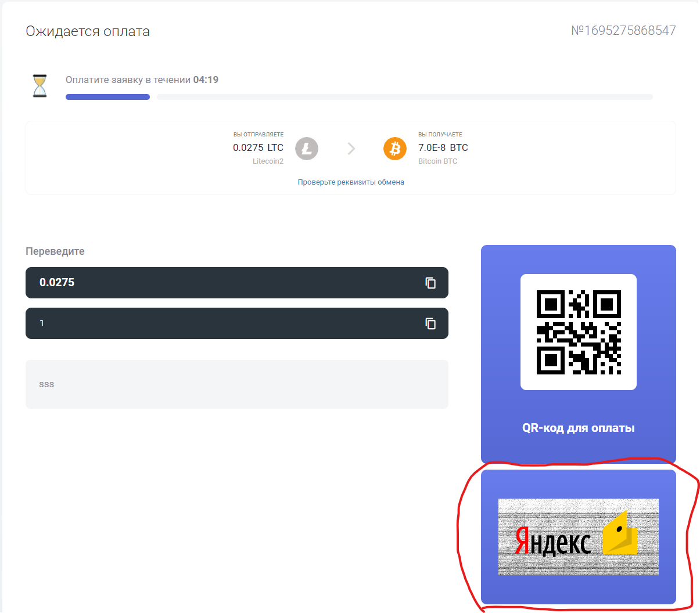Click the gray sss comment box

pyautogui.click(x=237, y=384)
